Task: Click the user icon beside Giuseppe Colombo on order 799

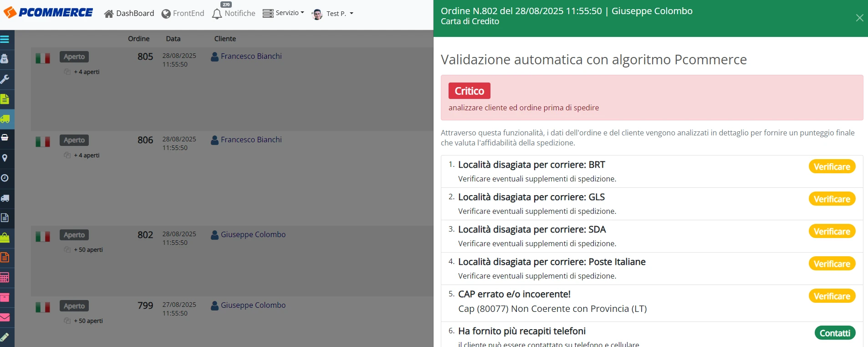Action: pos(215,306)
